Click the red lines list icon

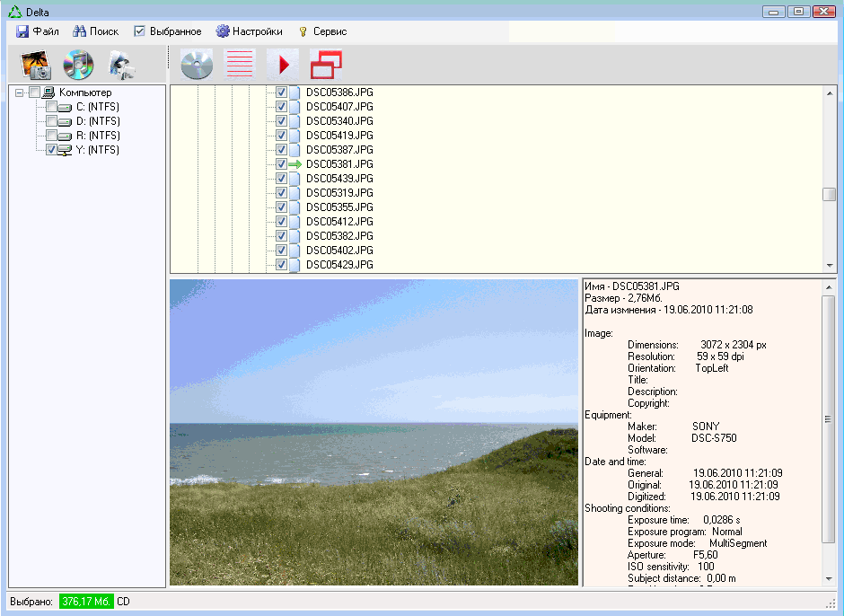click(240, 65)
